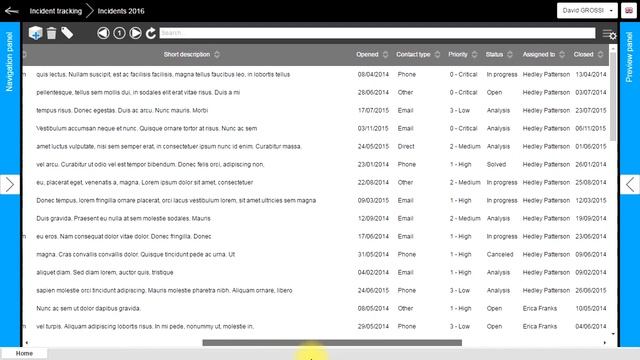Sort by Closed column

click(x=588, y=54)
